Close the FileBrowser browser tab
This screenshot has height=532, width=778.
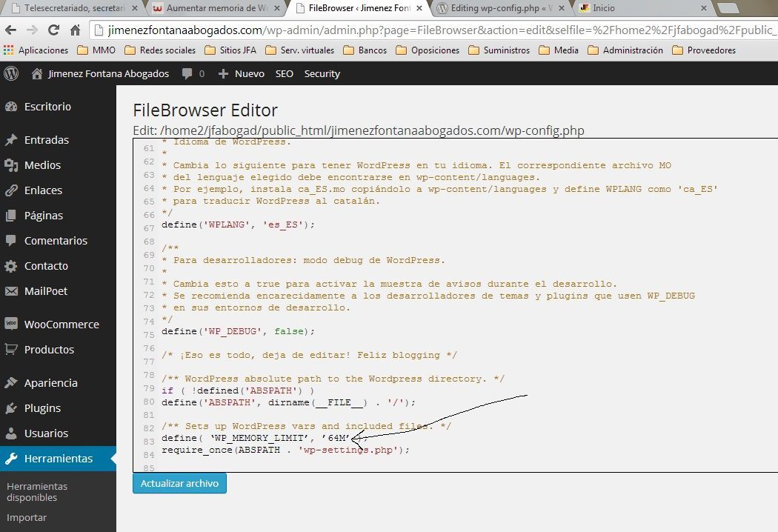[x=419, y=8]
